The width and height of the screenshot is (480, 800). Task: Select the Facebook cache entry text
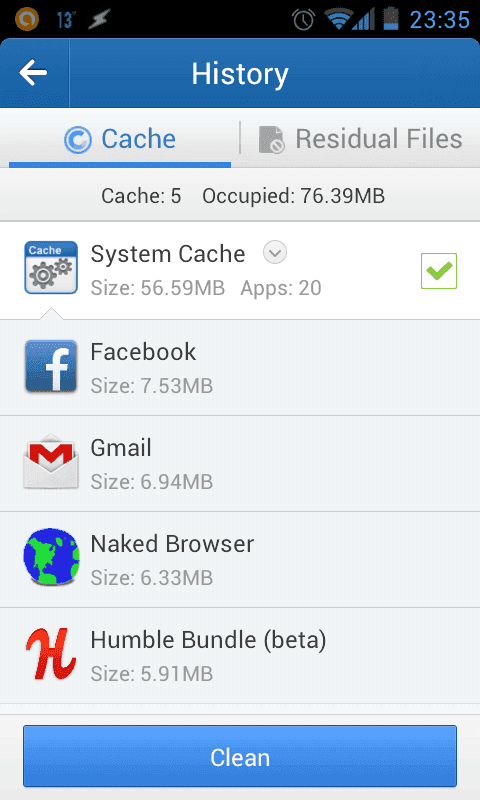click(x=143, y=352)
